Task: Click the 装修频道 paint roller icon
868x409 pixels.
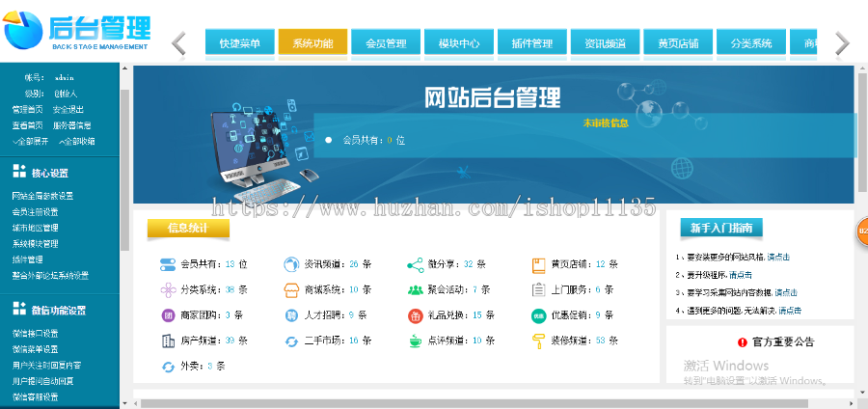Action: pyautogui.click(x=538, y=341)
